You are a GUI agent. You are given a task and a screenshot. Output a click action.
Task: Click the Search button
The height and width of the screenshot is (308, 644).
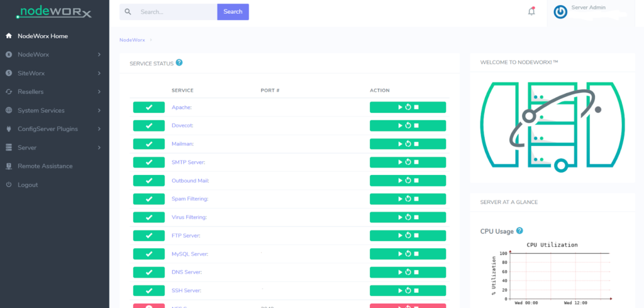click(x=233, y=12)
